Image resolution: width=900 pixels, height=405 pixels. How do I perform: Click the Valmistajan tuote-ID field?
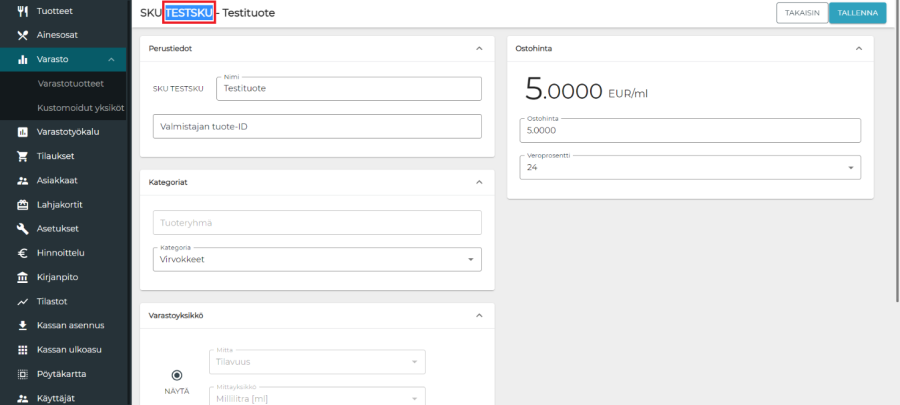pyautogui.click(x=317, y=126)
